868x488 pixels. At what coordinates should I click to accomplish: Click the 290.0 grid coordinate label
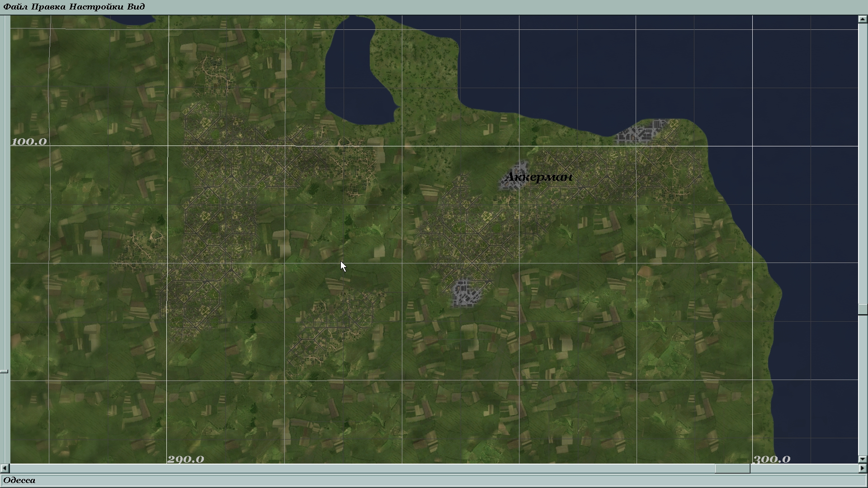185,460
